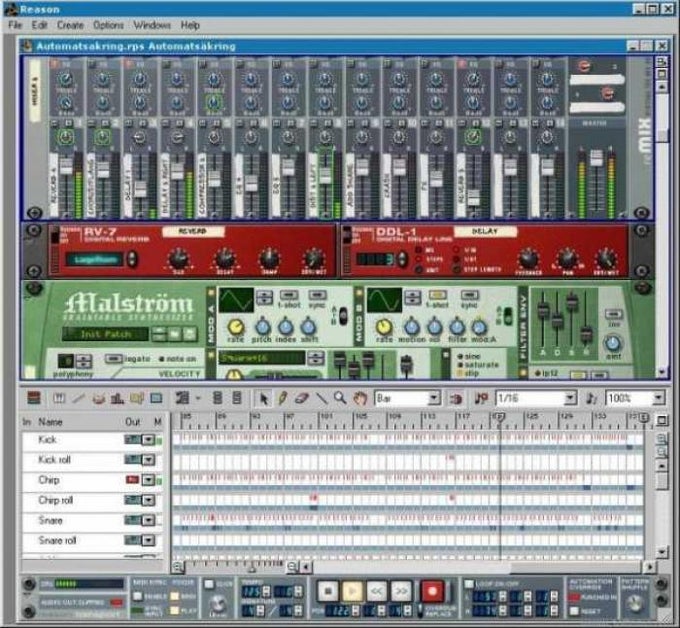The height and width of the screenshot is (628, 680).
Task: Click Malström patch browse folder icon
Action: [174, 334]
